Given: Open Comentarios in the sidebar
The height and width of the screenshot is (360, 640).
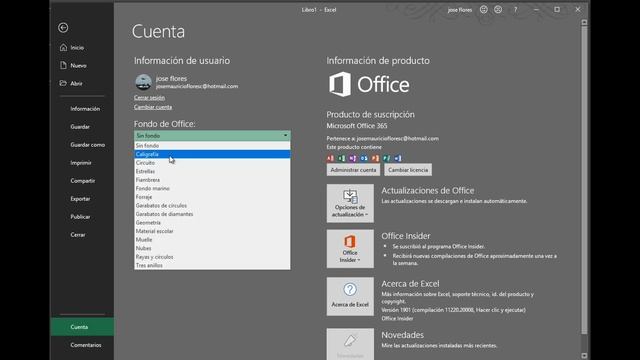Looking at the screenshot, I should click(82, 345).
